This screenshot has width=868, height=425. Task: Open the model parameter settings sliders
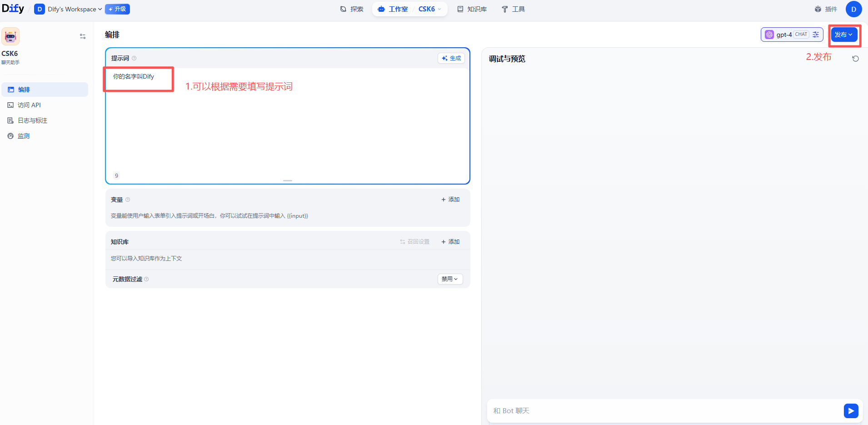click(x=816, y=34)
